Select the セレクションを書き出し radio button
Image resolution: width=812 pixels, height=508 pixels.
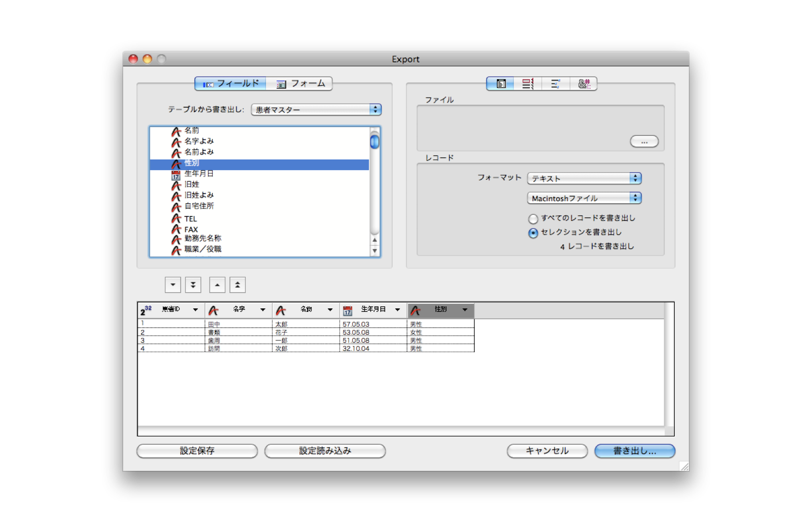[533, 233]
